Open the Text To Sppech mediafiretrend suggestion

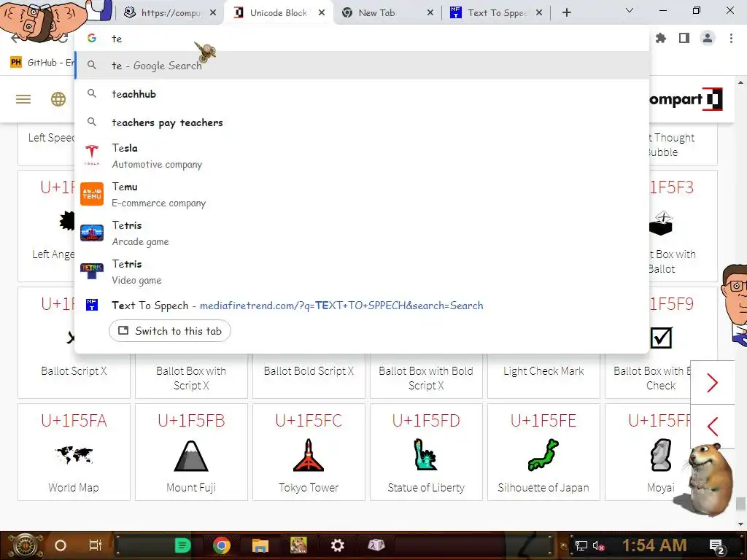(x=362, y=306)
